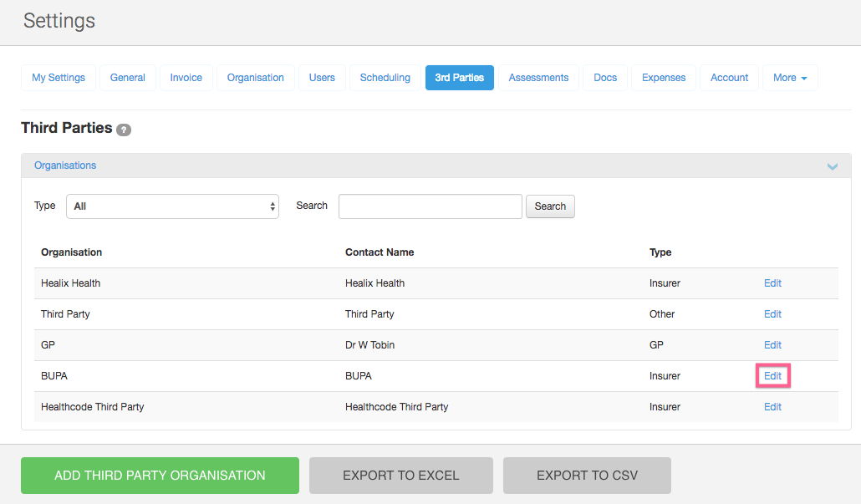The image size is (861, 504).
Task: Select the Scheduling tab
Action: click(x=385, y=78)
